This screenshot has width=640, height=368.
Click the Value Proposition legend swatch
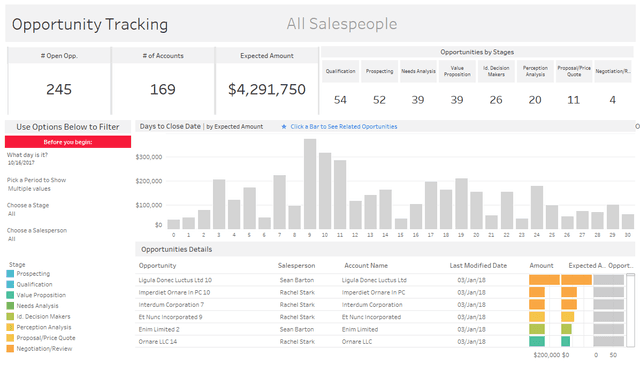(10, 295)
